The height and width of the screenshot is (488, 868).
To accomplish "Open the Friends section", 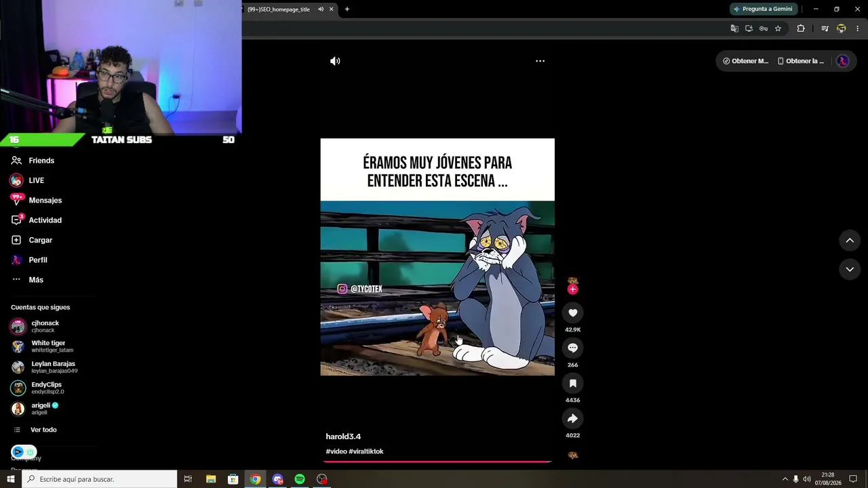I will tap(33, 161).
